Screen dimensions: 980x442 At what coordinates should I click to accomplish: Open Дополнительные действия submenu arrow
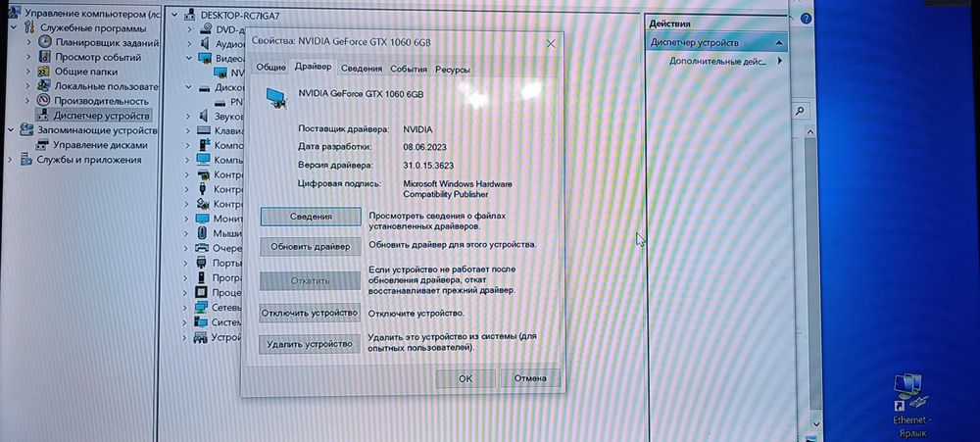780,61
